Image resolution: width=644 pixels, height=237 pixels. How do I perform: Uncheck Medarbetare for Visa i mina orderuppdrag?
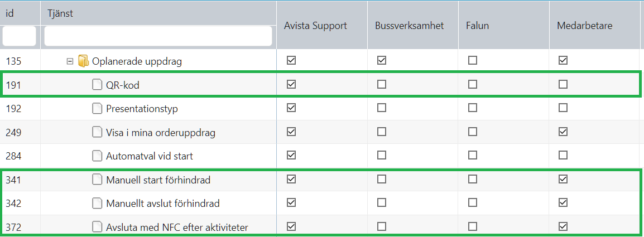tap(563, 132)
